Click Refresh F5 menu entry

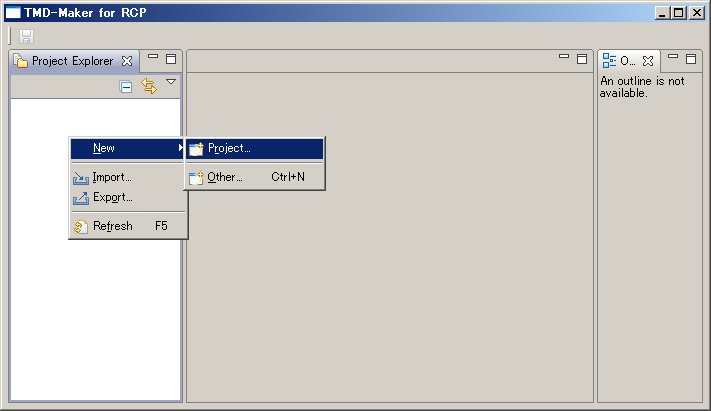[x=128, y=226]
